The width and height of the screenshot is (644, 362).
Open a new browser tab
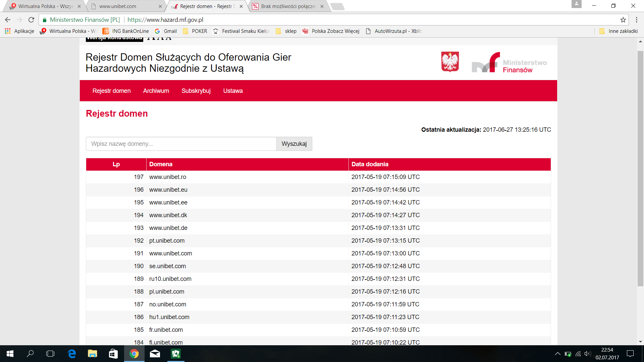coord(337,6)
